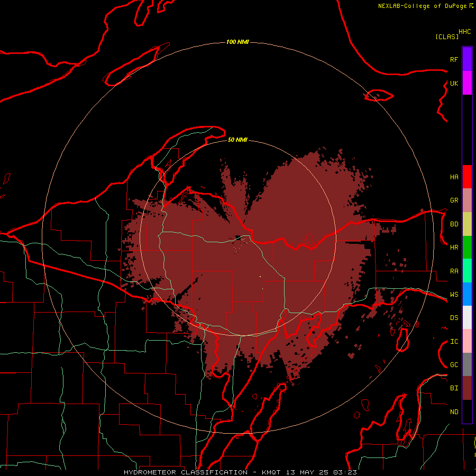Click the BD legend label

tap(454, 224)
